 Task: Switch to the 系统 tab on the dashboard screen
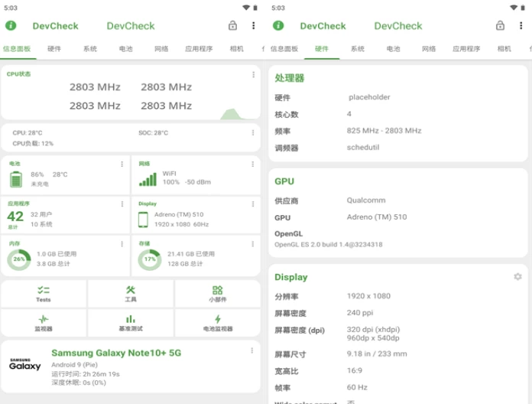point(90,49)
